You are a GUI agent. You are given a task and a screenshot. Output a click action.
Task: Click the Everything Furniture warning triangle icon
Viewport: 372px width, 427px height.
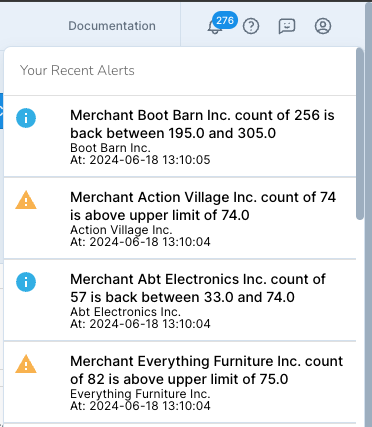click(26, 364)
